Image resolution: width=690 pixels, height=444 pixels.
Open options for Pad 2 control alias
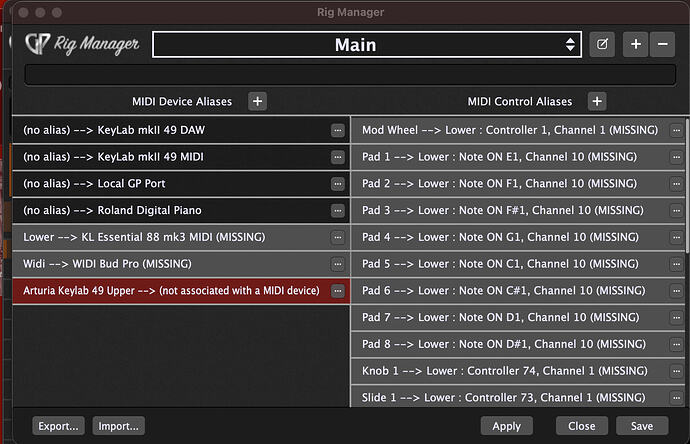(676, 184)
